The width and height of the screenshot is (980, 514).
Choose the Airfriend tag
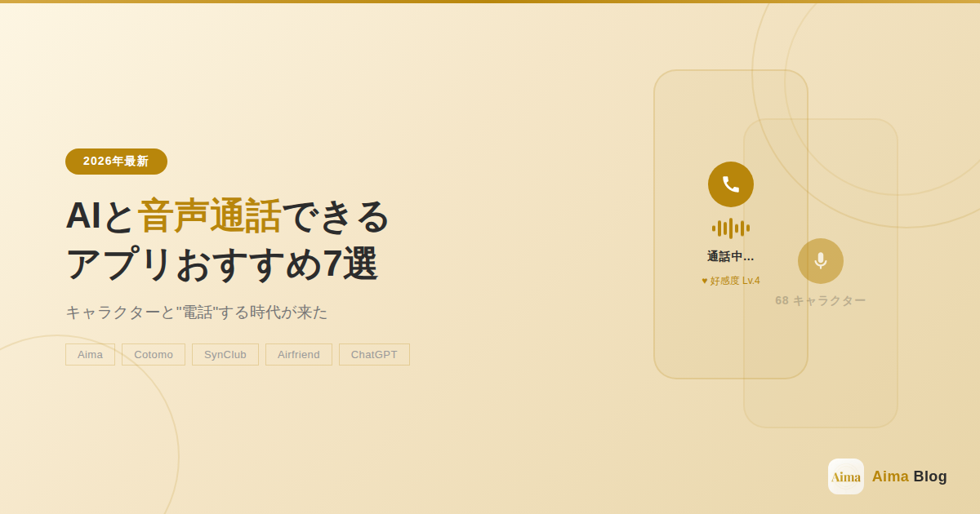click(299, 354)
